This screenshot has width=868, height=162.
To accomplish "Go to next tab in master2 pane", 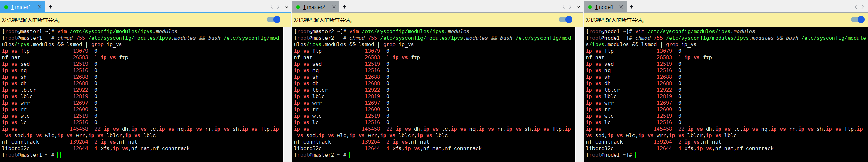I will pyautogui.click(x=570, y=7).
